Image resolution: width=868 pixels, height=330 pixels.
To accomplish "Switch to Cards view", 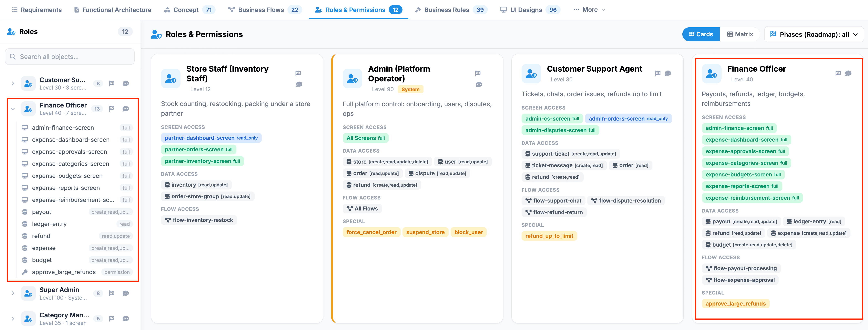I will pyautogui.click(x=701, y=34).
